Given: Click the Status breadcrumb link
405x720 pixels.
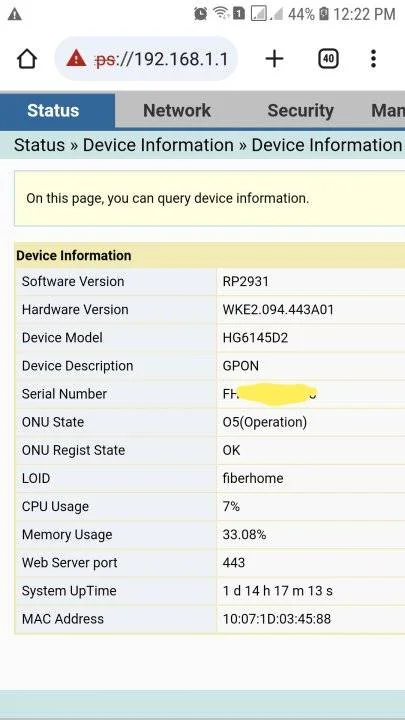Looking at the screenshot, I should click(x=39, y=145).
